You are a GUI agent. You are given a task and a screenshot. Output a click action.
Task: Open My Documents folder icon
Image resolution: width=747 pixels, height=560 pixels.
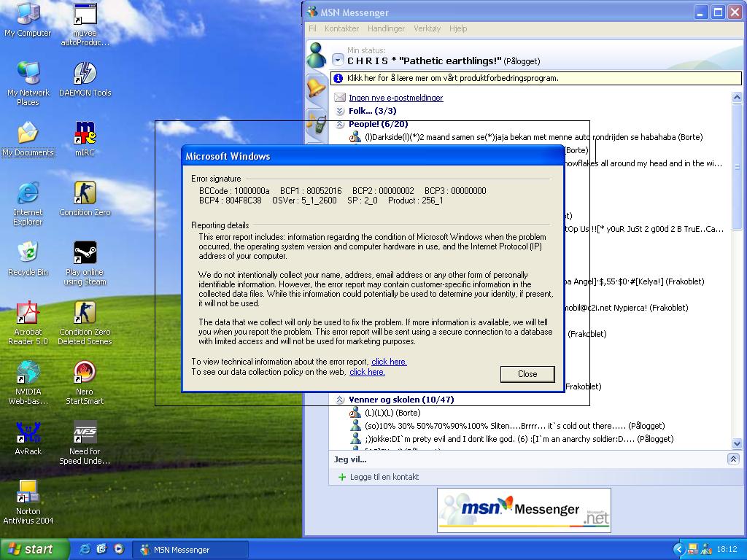pos(28,139)
